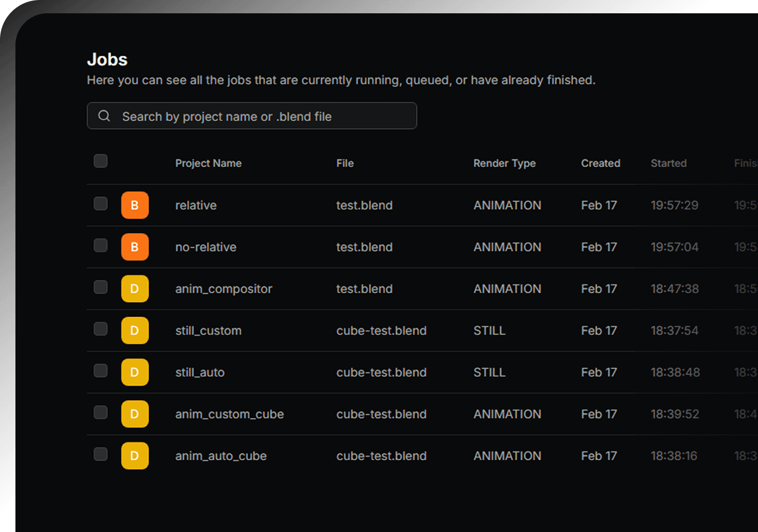Click the Created column header
This screenshot has height=532, width=758.
pos(600,163)
